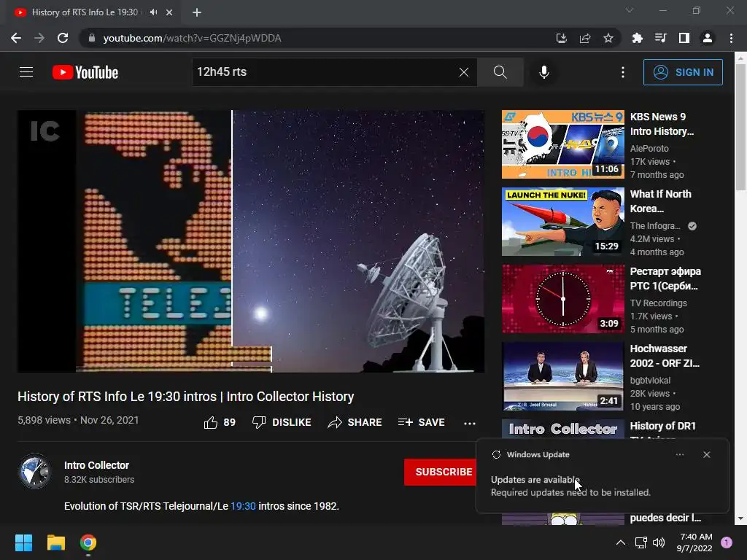Open the network tray icon
The image size is (747, 560).
point(640,542)
